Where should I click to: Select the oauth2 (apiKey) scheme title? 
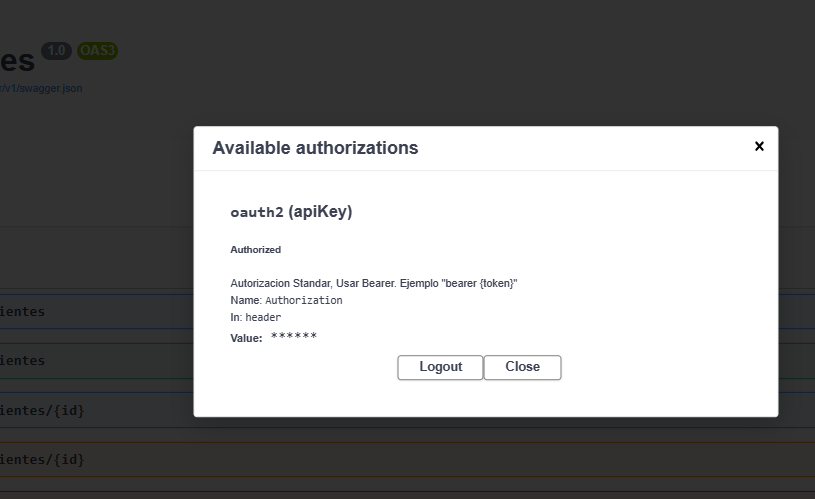click(291, 212)
